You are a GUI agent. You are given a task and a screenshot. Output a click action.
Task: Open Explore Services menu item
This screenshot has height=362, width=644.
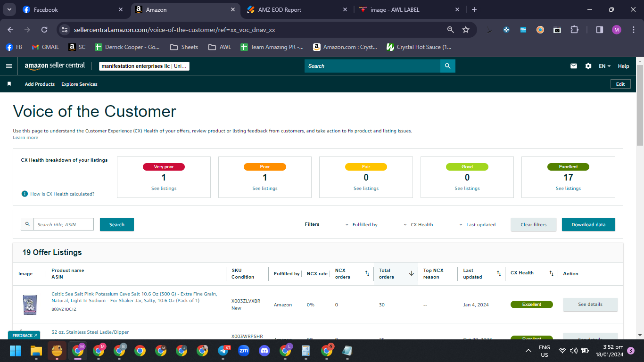(x=79, y=84)
